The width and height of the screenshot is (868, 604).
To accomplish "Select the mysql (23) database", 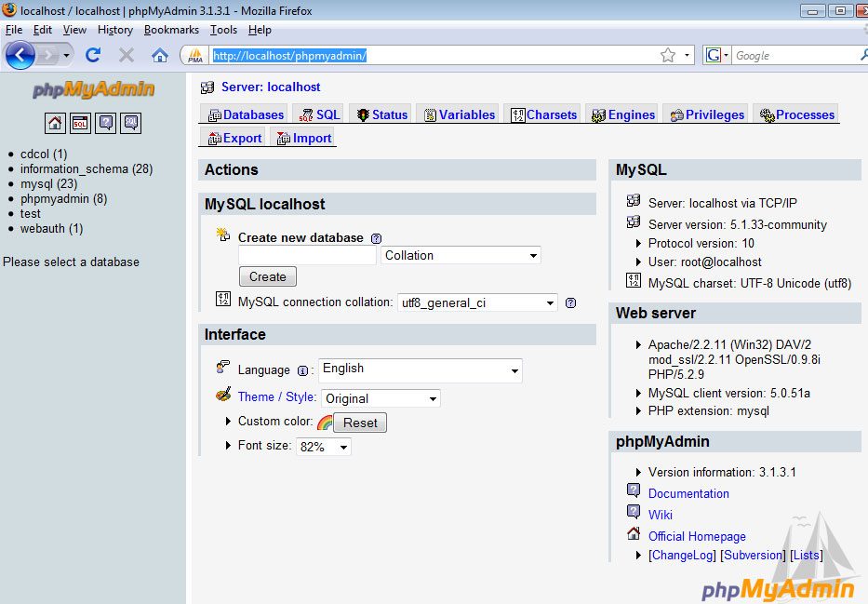I will [48, 183].
